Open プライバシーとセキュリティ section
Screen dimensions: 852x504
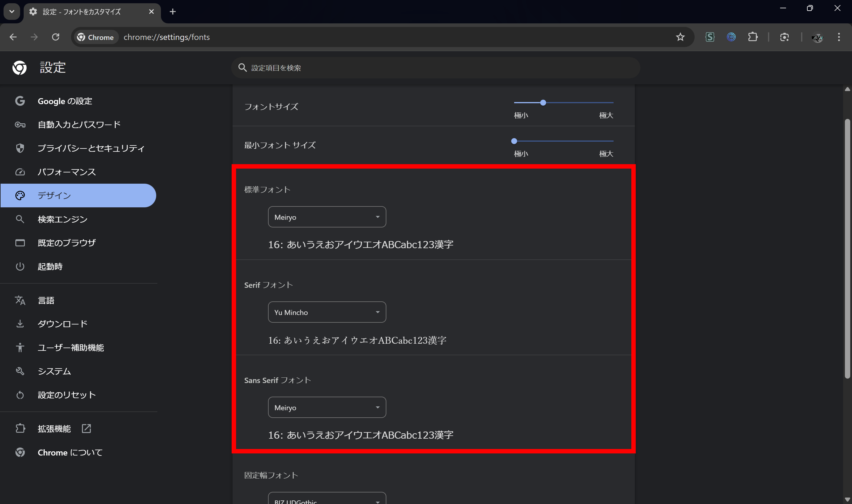[x=78, y=148]
